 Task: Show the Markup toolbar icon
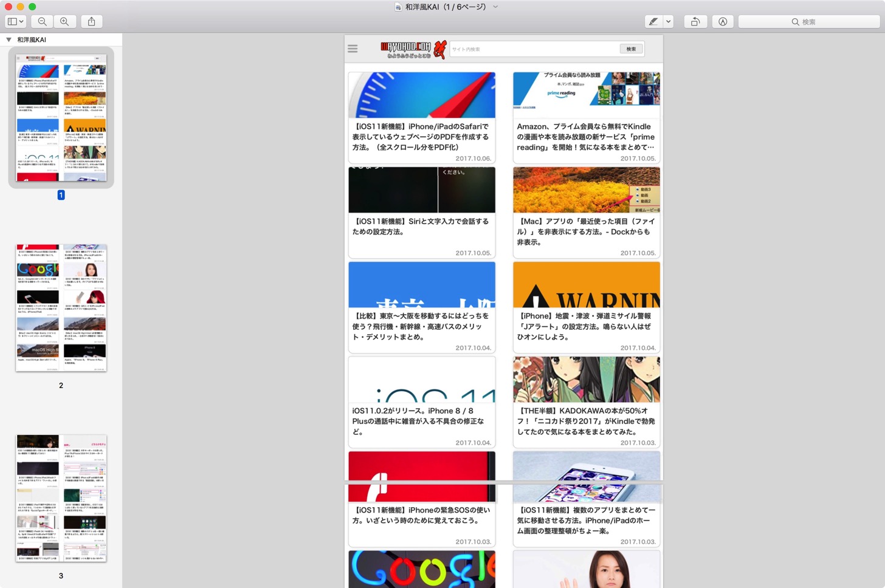coord(723,21)
